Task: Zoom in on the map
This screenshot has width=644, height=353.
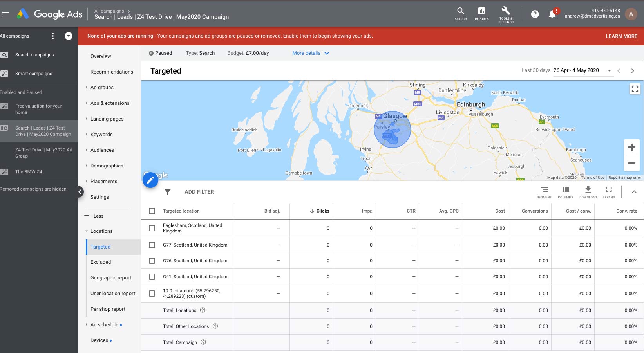Action: pyautogui.click(x=631, y=148)
